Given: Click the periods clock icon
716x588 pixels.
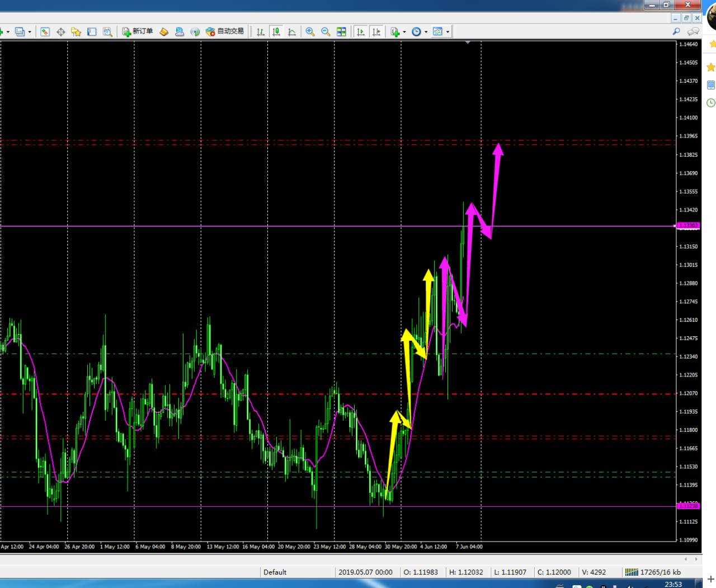Looking at the screenshot, I should pyautogui.click(x=416, y=32).
